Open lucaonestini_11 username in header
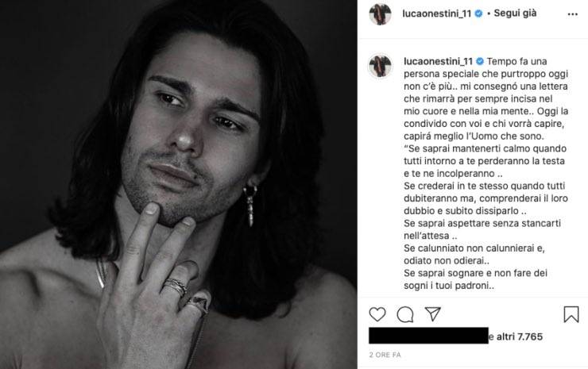The height and width of the screenshot is (369, 588). pyautogui.click(x=436, y=13)
